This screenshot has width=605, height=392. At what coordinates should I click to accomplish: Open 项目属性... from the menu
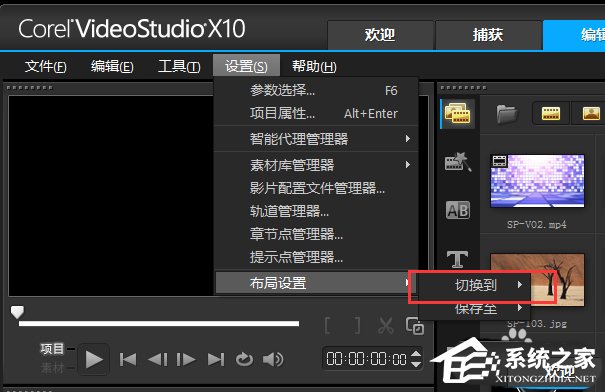click(x=316, y=113)
